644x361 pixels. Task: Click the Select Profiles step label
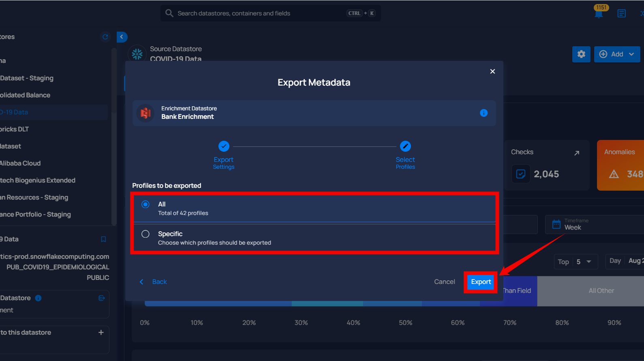tap(405, 163)
